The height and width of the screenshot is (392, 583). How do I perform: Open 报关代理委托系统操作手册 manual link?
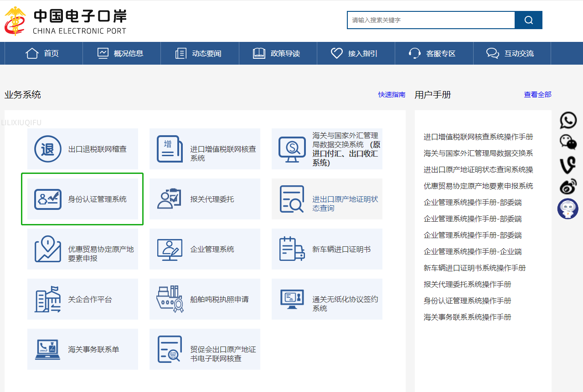[467, 285]
